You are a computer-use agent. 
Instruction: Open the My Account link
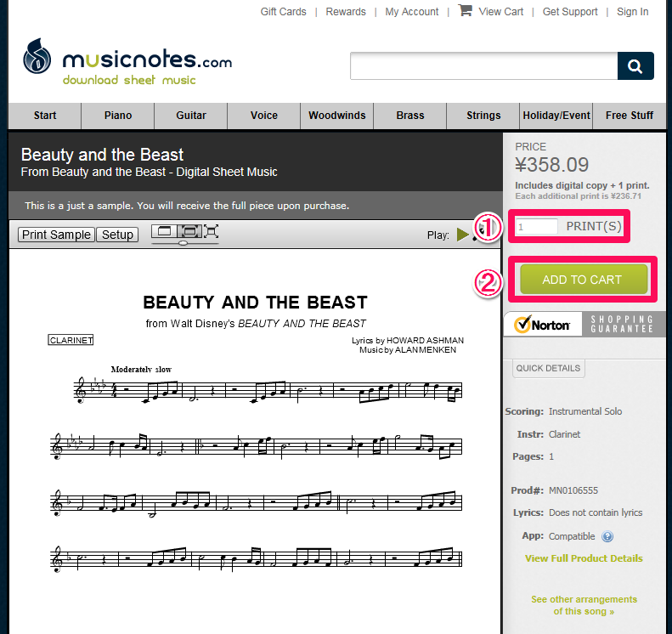pos(412,12)
